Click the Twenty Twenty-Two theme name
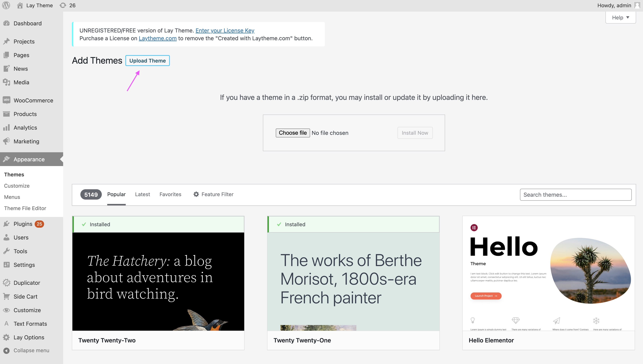Screen dimensions: 643x364 (107, 340)
